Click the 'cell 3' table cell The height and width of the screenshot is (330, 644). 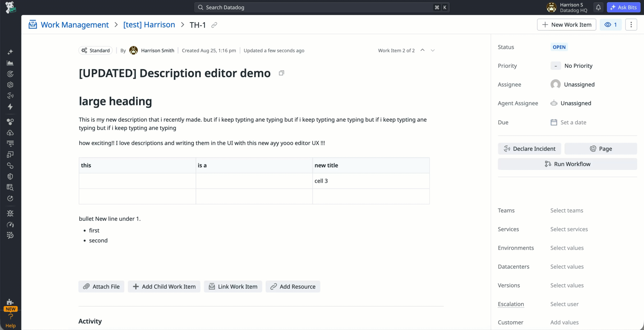(x=371, y=181)
